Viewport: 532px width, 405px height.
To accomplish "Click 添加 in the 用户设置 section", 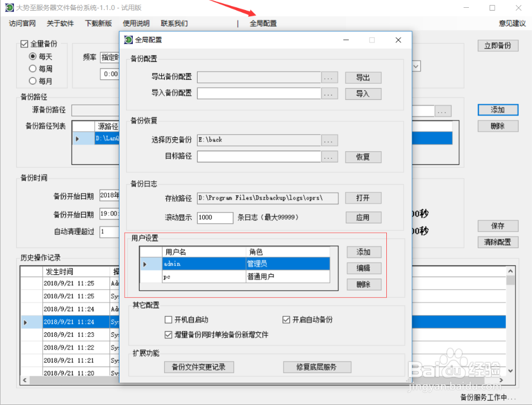I will (364, 252).
